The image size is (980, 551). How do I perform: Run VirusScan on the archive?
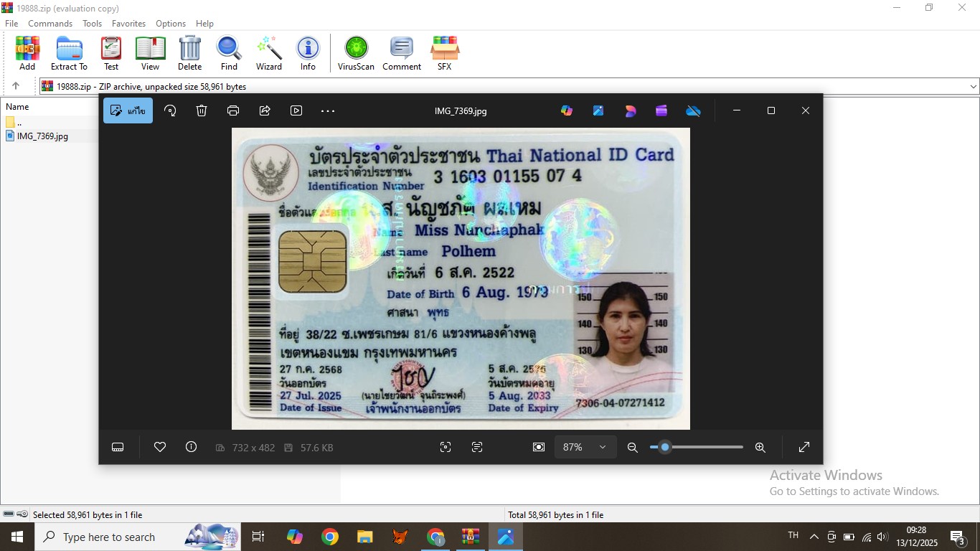click(356, 54)
